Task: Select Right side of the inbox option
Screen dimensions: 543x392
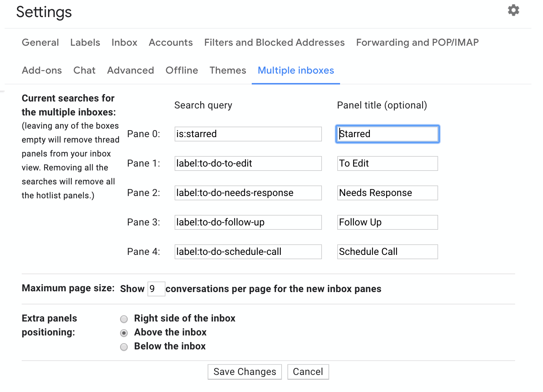Action: [124, 319]
